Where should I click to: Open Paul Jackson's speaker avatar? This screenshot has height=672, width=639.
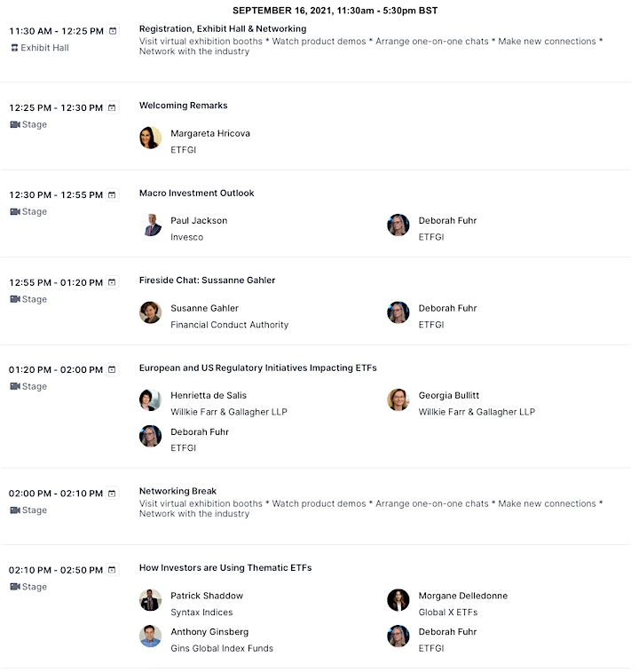[x=150, y=225]
